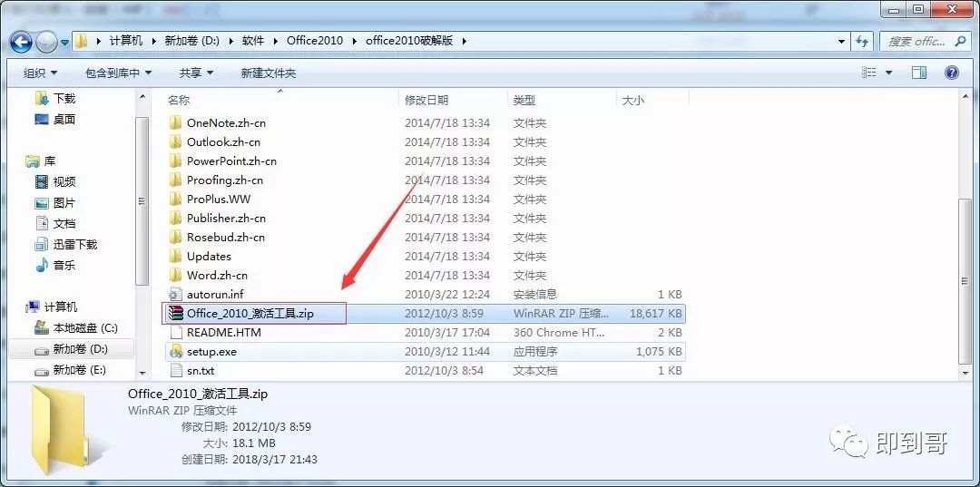
Task: Select the file name README.HTM
Action: click(x=224, y=332)
